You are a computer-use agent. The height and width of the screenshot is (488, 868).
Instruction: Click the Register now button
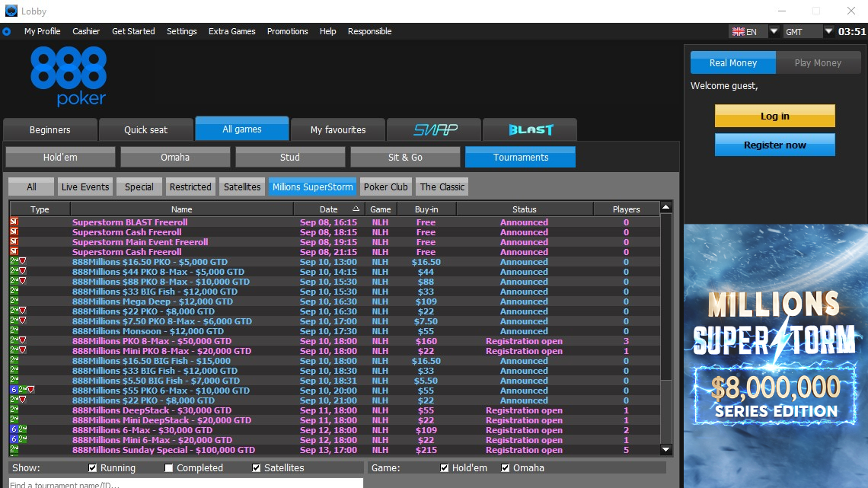pos(774,145)
